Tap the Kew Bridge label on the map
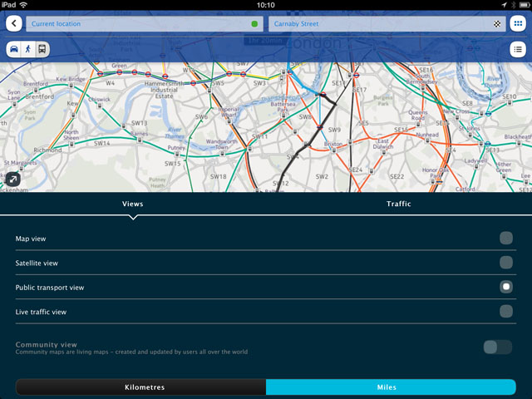Viewport: 532px width, 399px height. 71,79
